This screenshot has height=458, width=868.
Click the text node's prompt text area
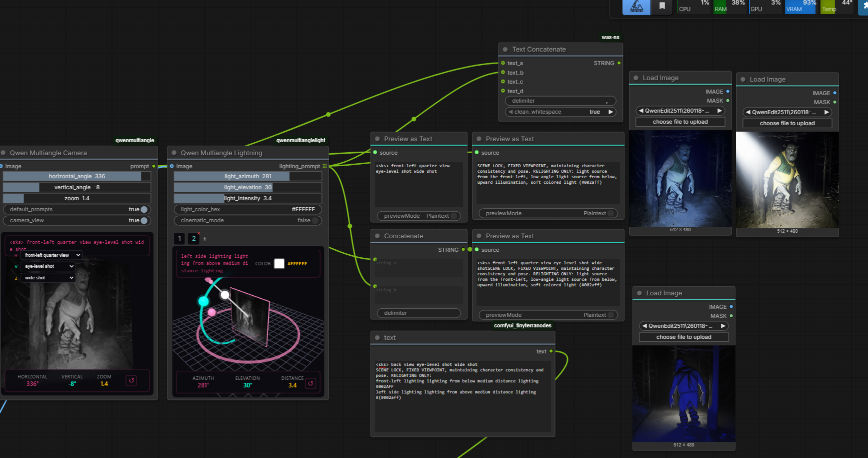coord(463,395)
